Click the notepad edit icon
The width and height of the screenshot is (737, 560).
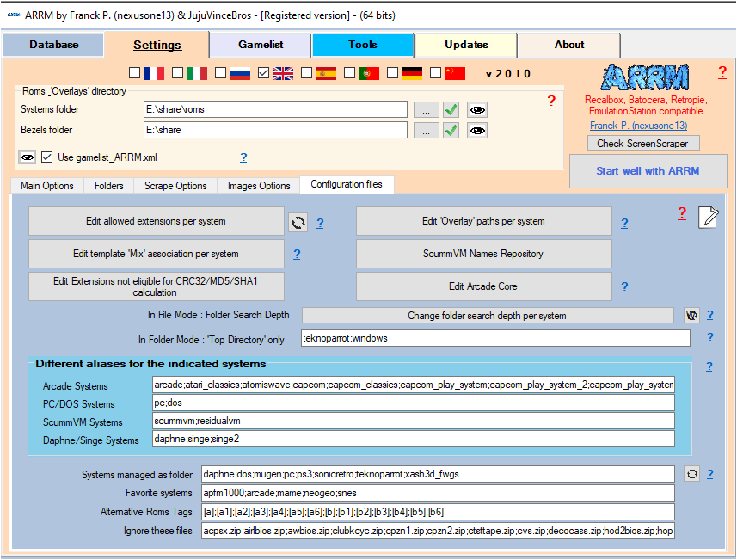click(x=708, y=218)
